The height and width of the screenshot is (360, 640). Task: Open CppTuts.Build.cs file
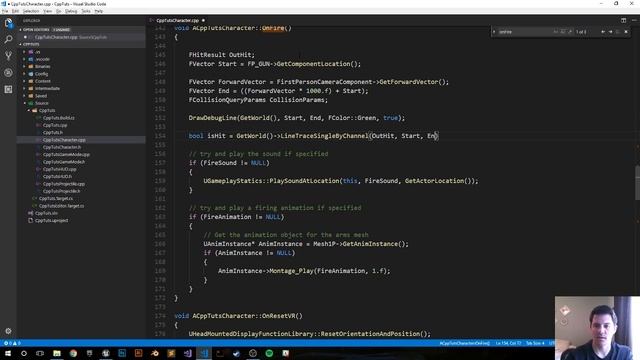[x=58, y=118]
